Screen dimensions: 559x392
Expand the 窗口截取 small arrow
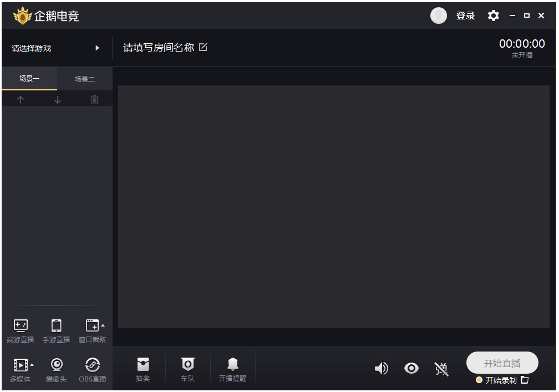point(103,325)
